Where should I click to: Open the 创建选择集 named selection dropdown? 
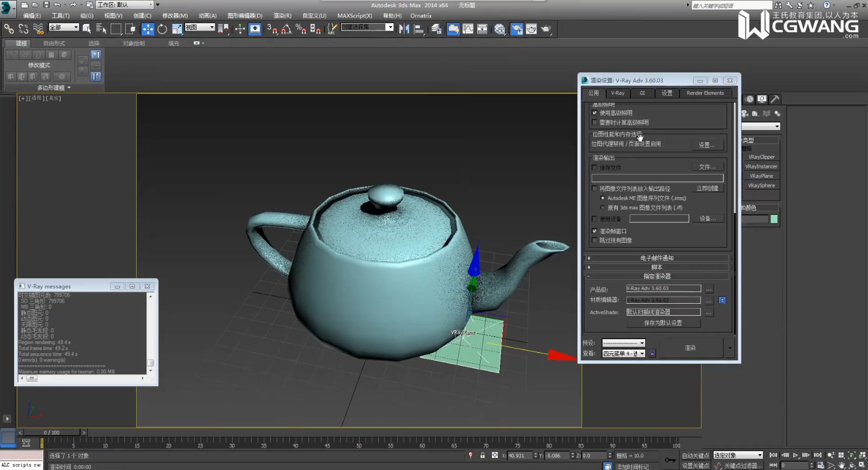point(367,27)
